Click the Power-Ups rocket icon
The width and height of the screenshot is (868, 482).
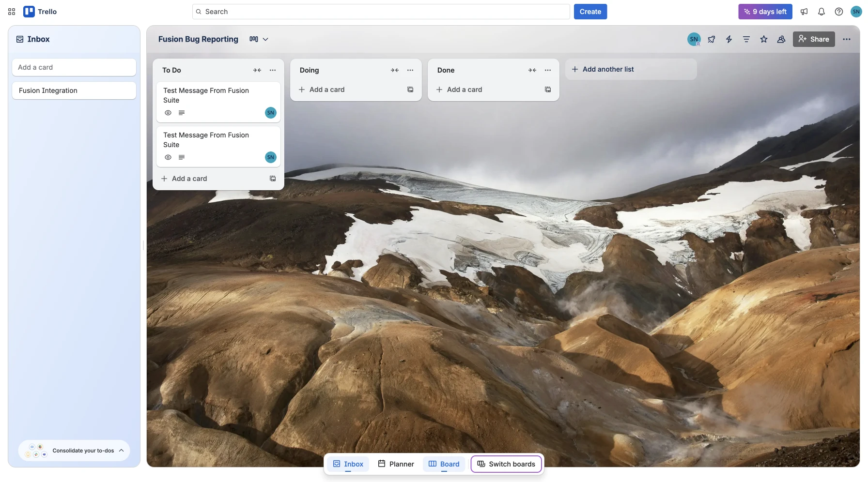click(712, 39)
